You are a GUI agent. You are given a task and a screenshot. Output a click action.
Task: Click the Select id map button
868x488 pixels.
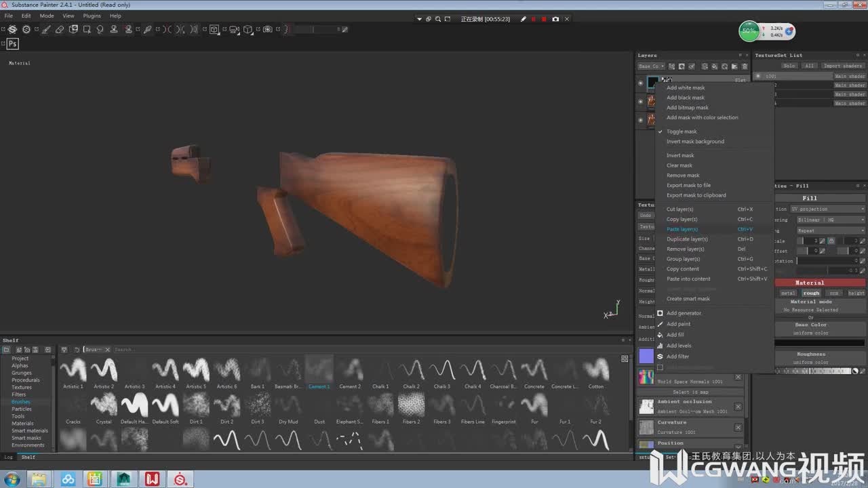[x=690, y=392]
